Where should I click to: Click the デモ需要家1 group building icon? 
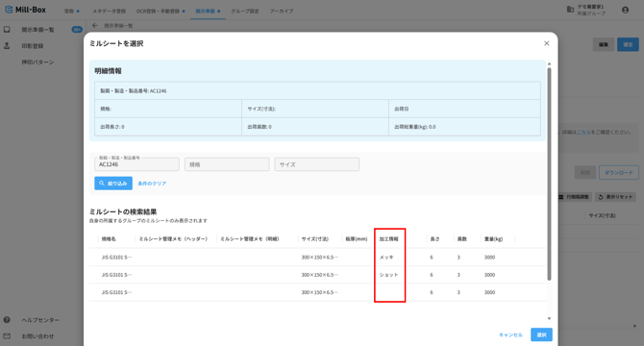[570, 10]
